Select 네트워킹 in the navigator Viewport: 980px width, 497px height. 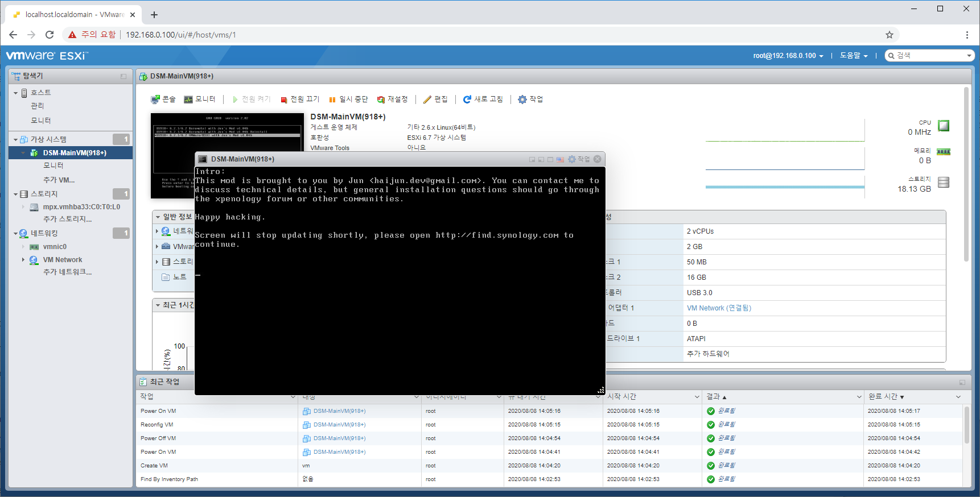pyautogui.click(x=44, y=233)
